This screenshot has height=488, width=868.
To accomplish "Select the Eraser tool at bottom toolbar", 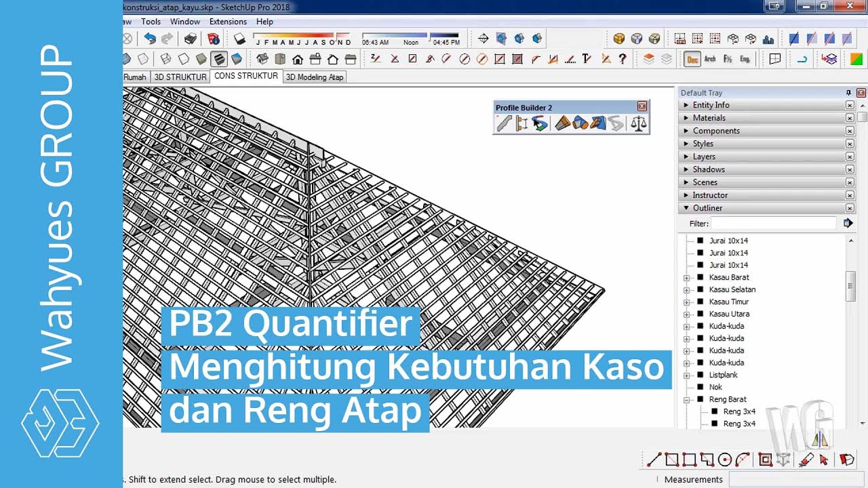I will (806, 460).
